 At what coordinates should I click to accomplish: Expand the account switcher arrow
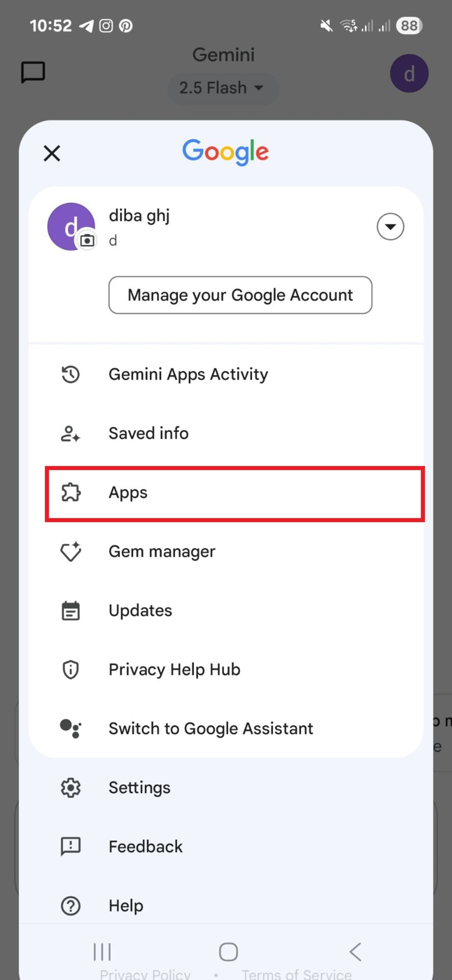pyautogui.click(x=390, y=227)
